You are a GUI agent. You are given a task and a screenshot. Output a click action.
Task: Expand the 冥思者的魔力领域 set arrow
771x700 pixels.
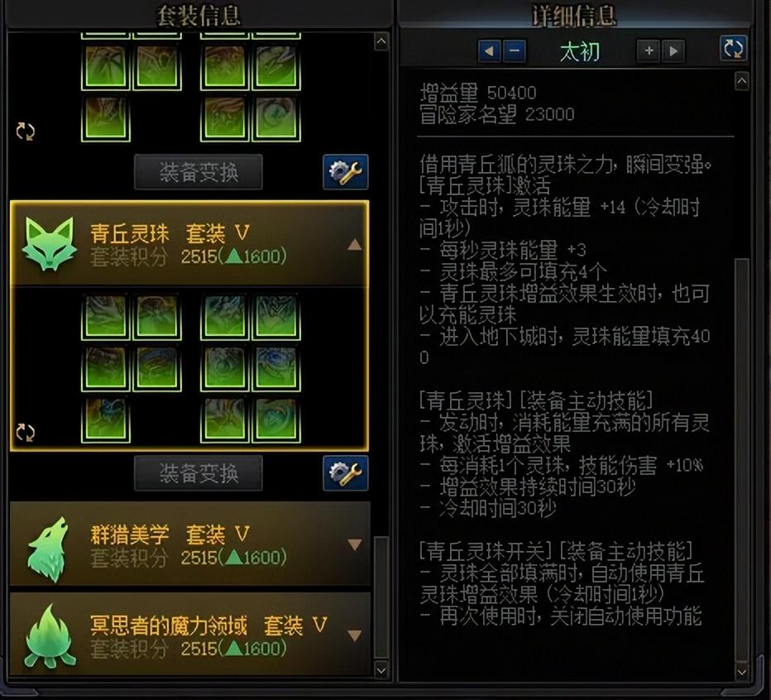tap(355, 635)
